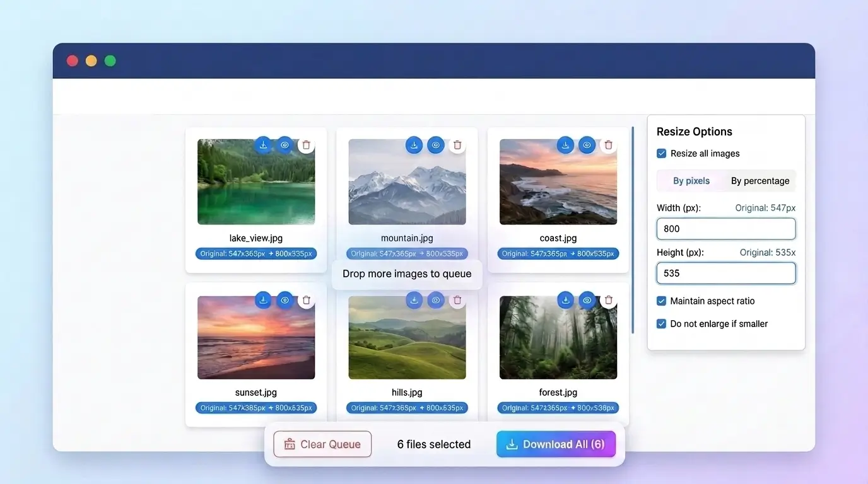Preview hills.jpg with the eye icon
This screenshot has height=484, width=868.
436,300
